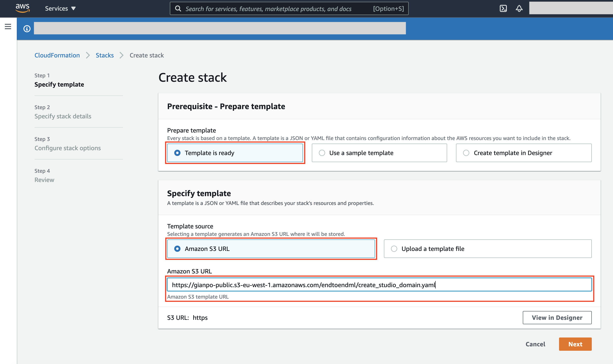Select the Upload a template file option
This screenshot has height=364, width=613.
point(487,249)
